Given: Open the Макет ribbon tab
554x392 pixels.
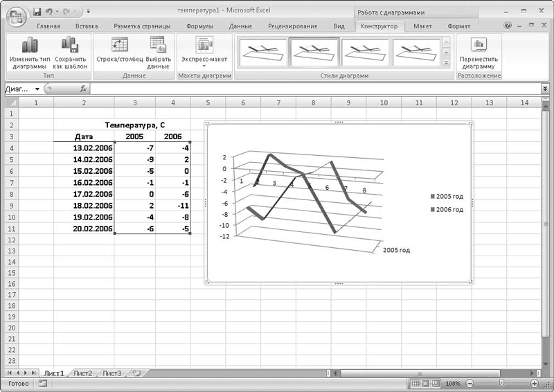Looking at the screenshot, I should 422,26.
